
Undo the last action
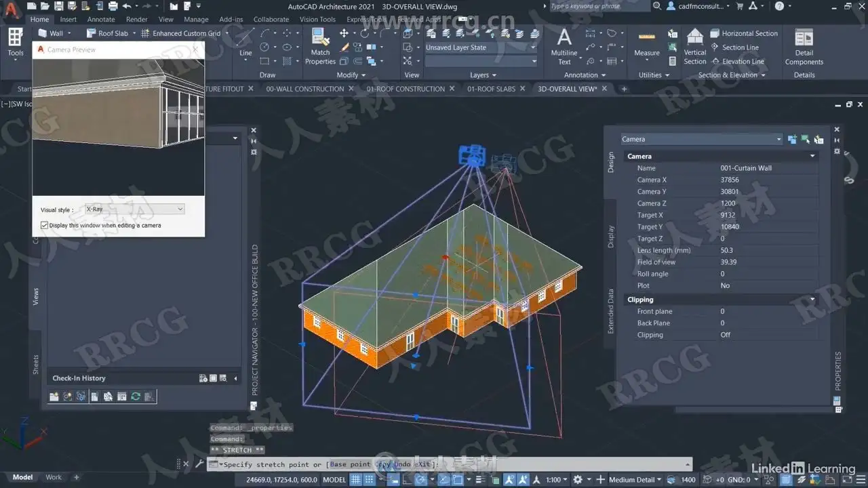click(x=127, y=6)
